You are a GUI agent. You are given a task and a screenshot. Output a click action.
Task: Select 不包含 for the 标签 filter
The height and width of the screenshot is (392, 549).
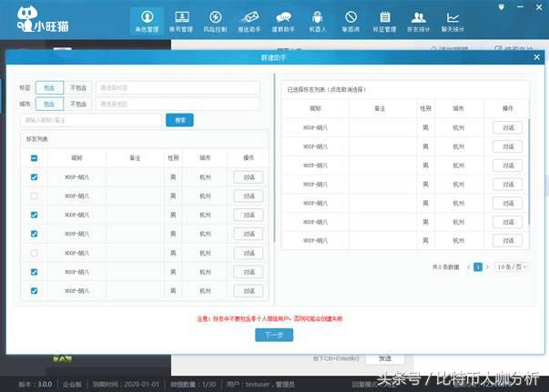[x=78, y=88]
